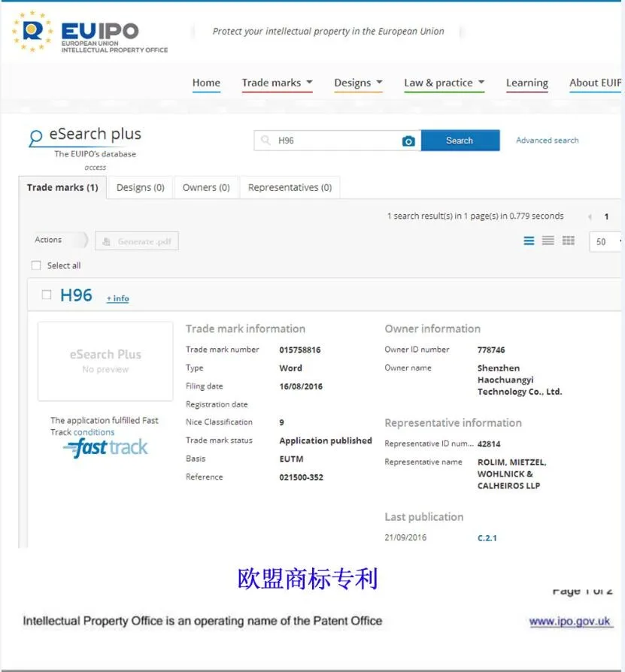This screenshot has height=672, width=625.
Task: Open the www.ipo.gov.uk link
Action: tap(569, 622)
